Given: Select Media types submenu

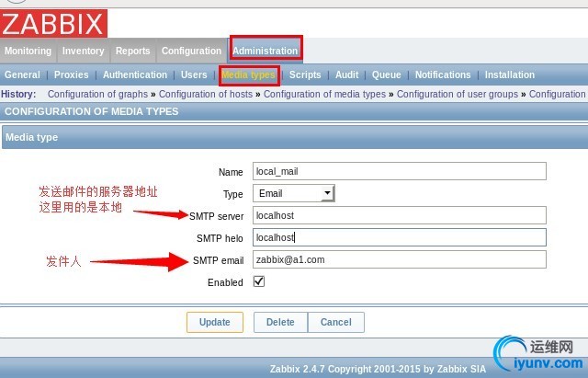Looking at the screenshot, I should point(249,75).
